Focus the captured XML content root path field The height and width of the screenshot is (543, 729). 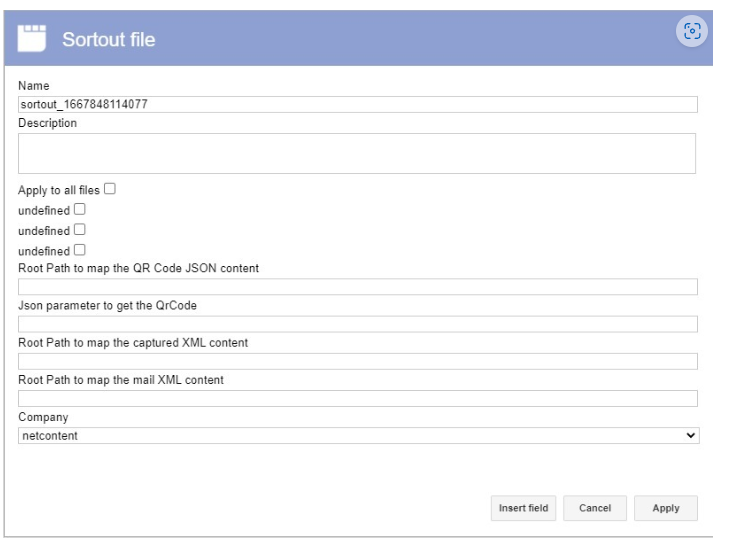click(x=358, y=361)
